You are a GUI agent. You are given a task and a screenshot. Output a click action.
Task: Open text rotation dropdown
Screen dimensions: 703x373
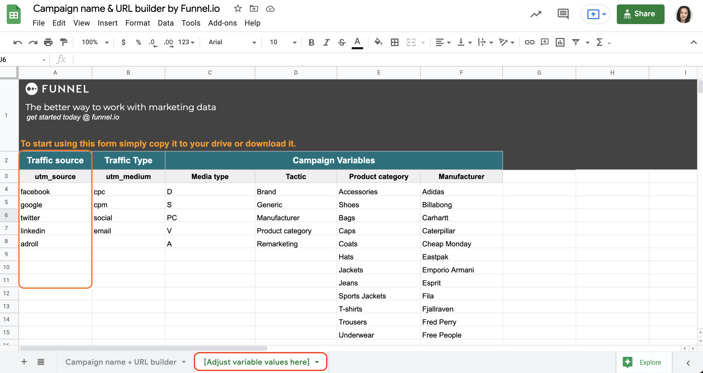point(506,43)
